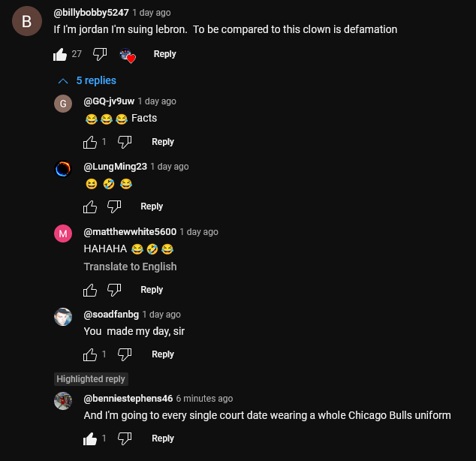Dislike the GQ-jv9uw 'Facts' reply
Image resolution: width=476 pixels, height=461 pixels.
pos(125,142)
